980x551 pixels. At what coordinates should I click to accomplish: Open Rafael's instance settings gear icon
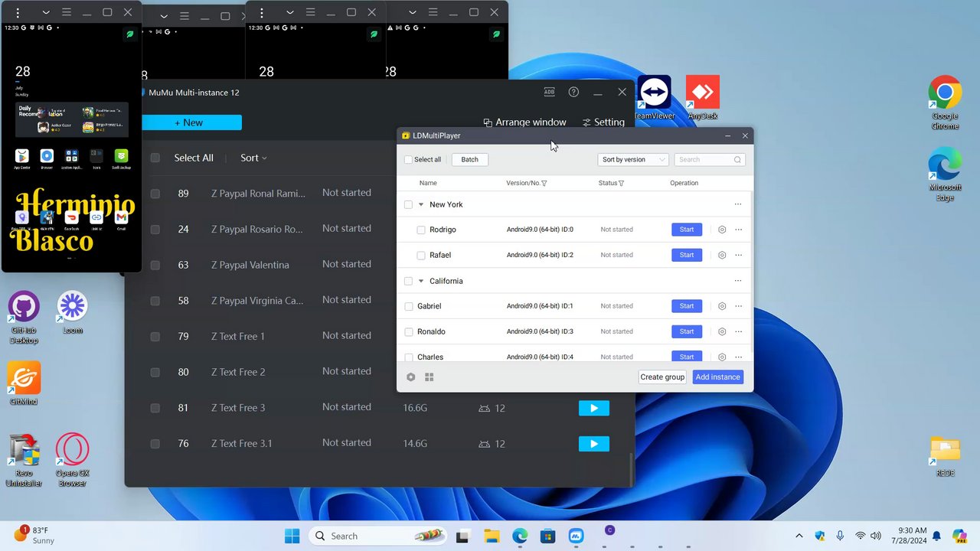coord(722,255)
